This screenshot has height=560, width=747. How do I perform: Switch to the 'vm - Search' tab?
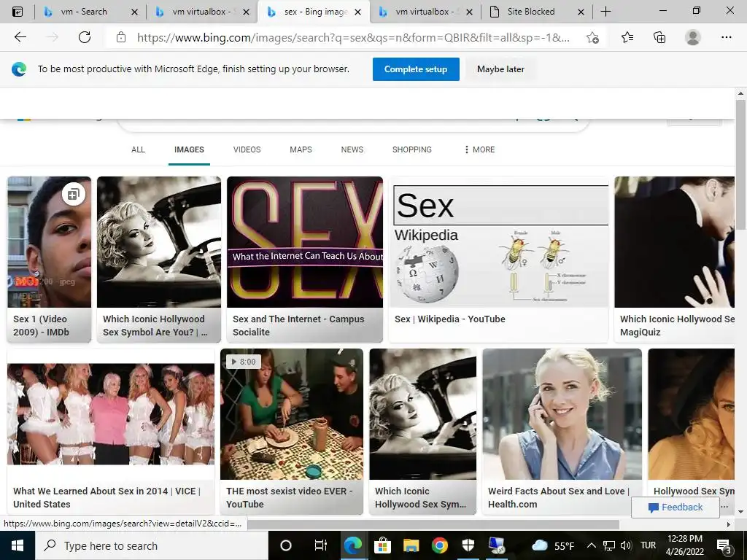click(85, 12)
